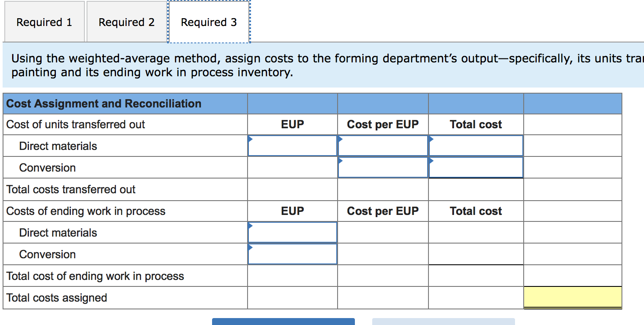This screenshot has height=325, width=644.
Task: Open EUP dropdown for ending work in process Direct materials
Action: pos(293,232)
